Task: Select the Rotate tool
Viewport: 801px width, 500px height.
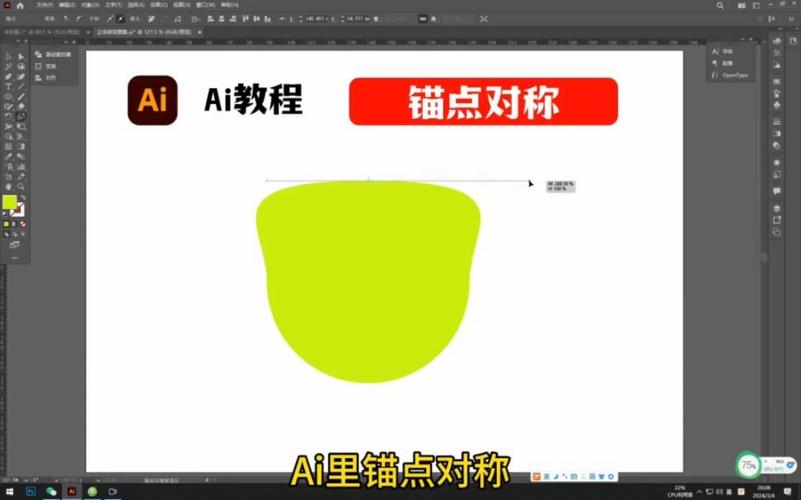Action: pyautogui.click(x=8, y=116)
